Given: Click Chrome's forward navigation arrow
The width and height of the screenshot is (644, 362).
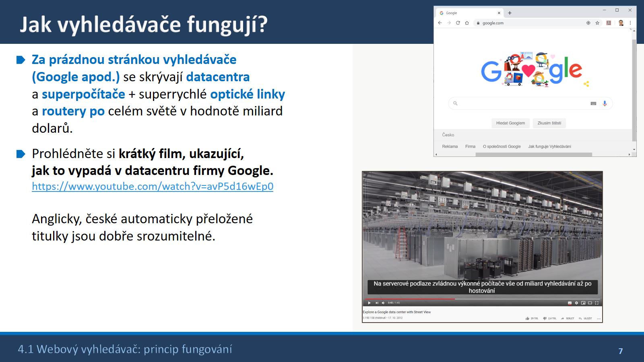Looking at the screenshot, I should (449, 23).
